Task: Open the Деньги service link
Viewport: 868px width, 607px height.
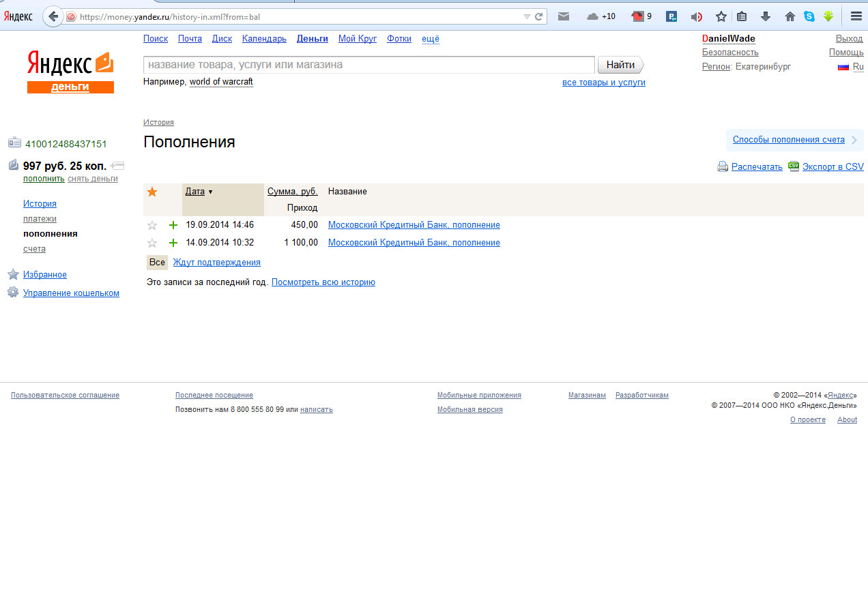Action: 313,39
